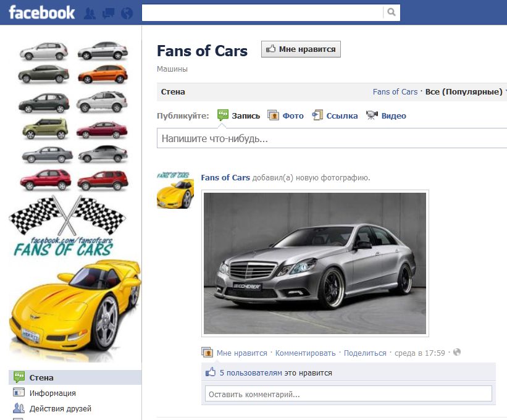Open the Стена sidebar item

click(75, 377)
